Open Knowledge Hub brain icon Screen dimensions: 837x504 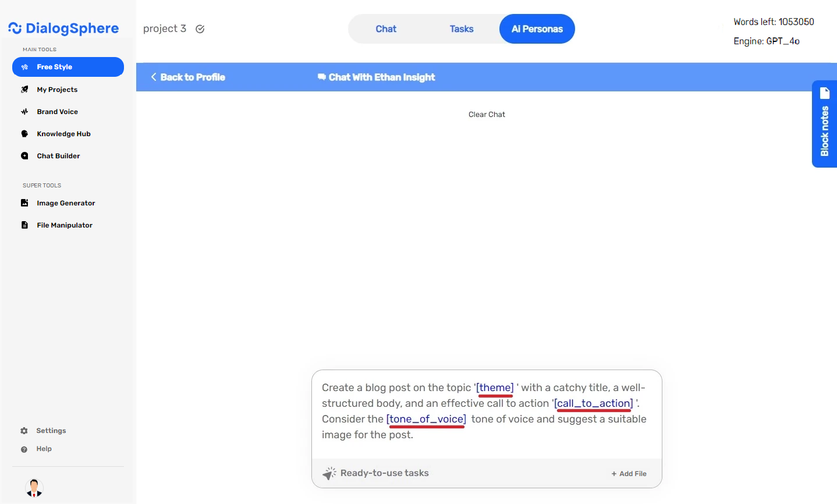coord(24,134)
